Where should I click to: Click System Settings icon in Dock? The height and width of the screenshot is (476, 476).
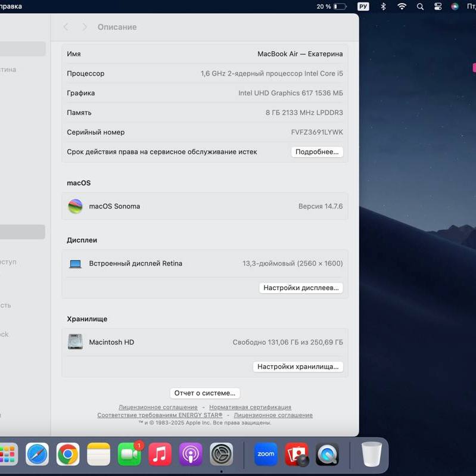(221, 454)
